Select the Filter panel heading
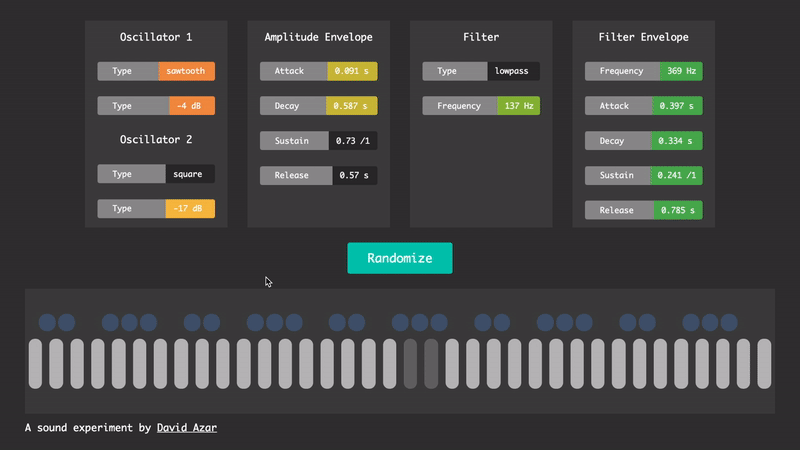 [481, 37]
